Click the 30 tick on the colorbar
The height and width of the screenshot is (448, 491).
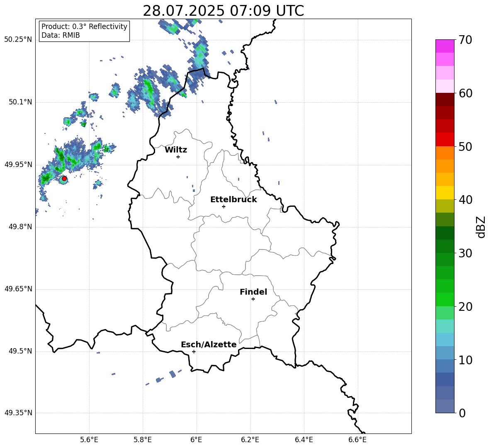465,253
